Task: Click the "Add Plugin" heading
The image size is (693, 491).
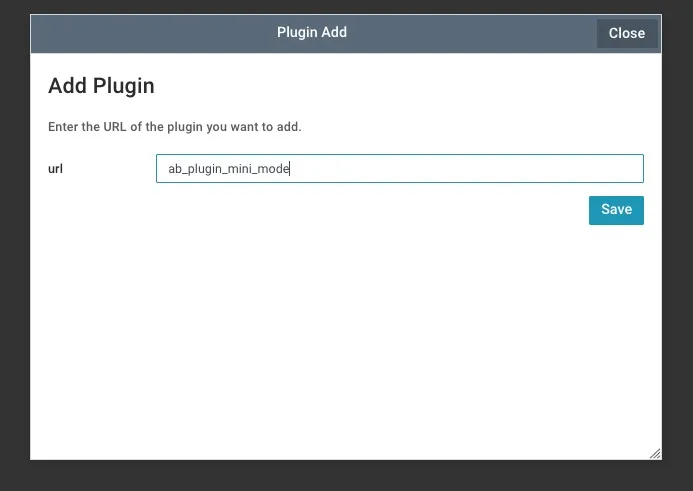Action: [x=101, y=86]
